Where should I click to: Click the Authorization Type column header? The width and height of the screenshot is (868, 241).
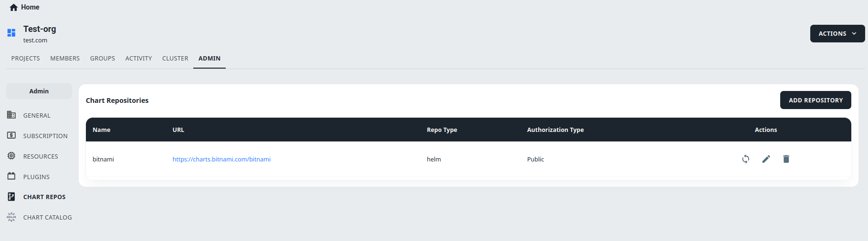pos(555,130)
